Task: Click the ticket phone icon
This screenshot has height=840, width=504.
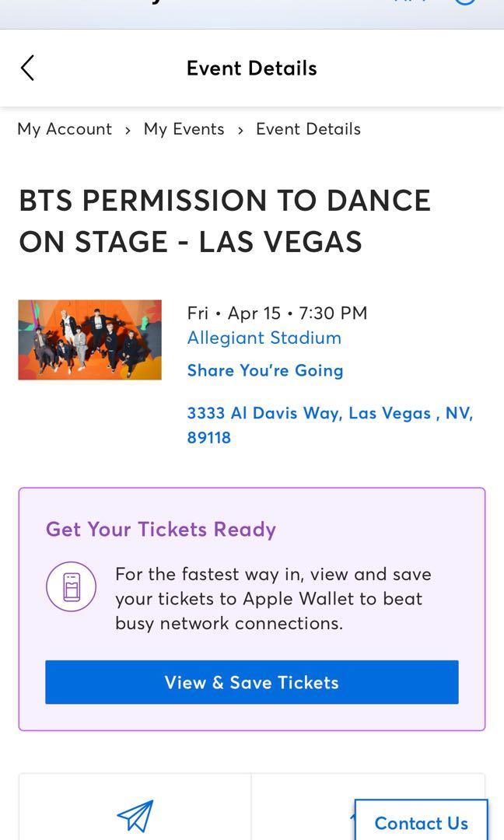Action: pyautogui.click(x=71, y=586)
